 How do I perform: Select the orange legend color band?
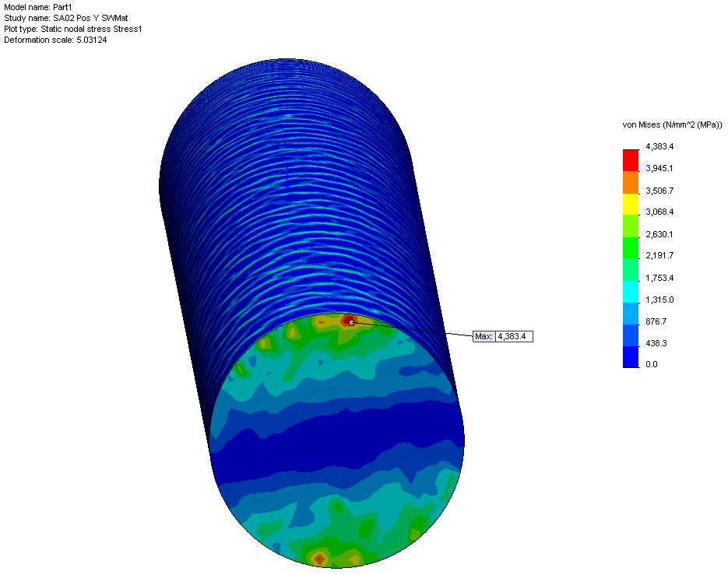pos(631,182)
